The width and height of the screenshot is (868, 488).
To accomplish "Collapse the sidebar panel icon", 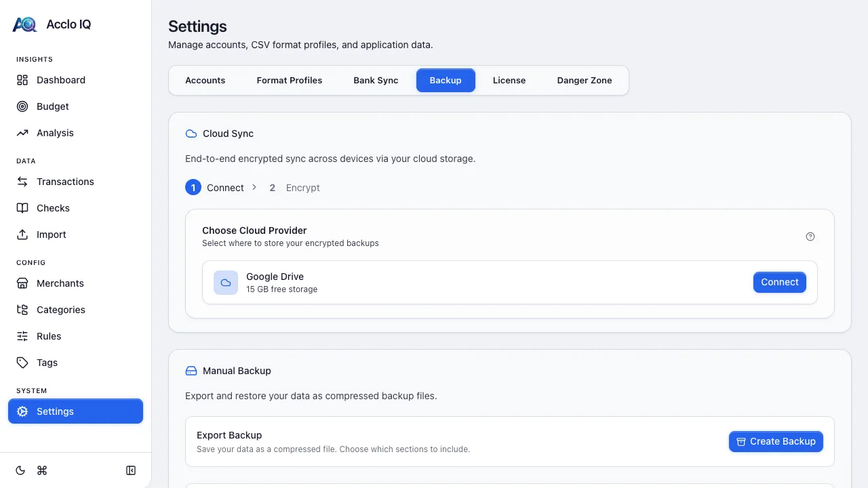I will coord(131,470).
